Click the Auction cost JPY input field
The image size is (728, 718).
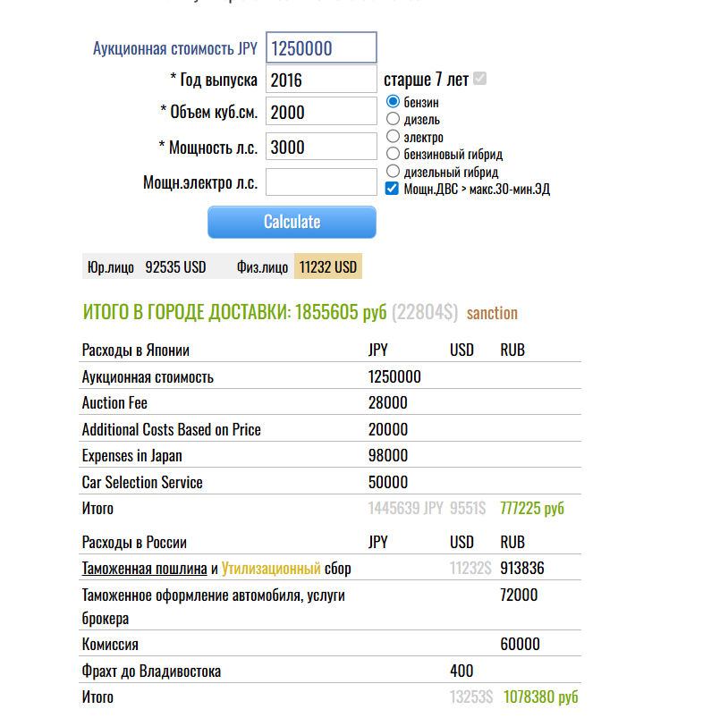point(321,48)
